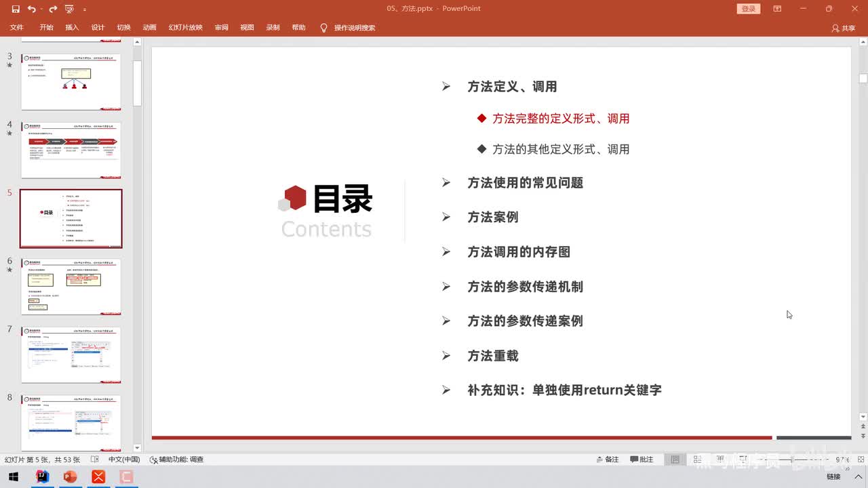Viewport: 868px width, 488px height.
Task: Click animation star marker under slide 6
Action: click(9, 270)
